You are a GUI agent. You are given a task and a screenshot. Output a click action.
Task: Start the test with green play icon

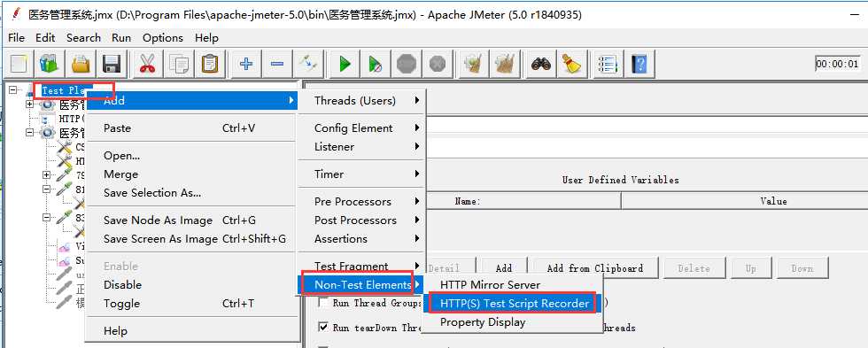[x=345, y=64]
